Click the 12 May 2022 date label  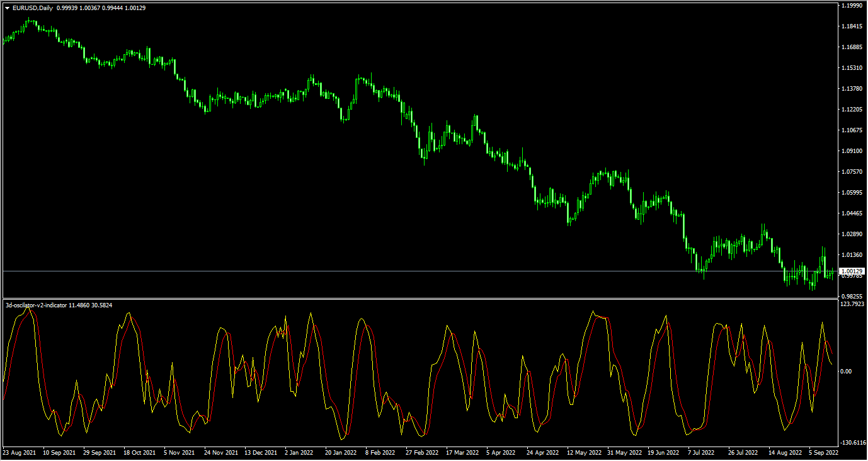(x=584, y=452)
